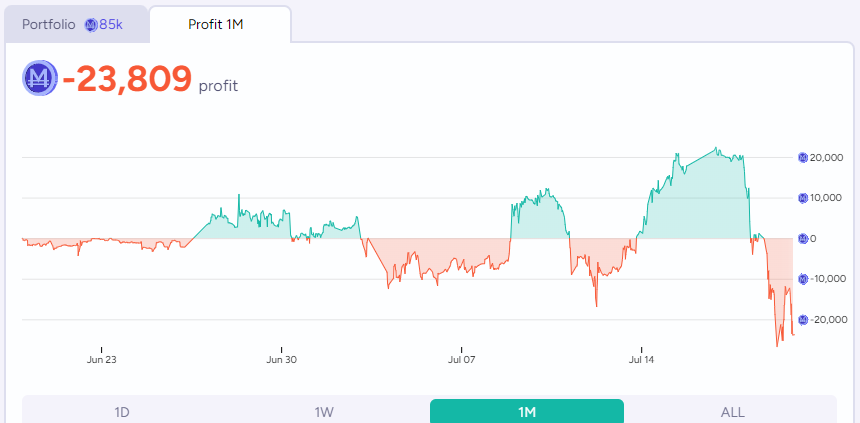This screenshot has width=860, height=423.
Task: Select the 1D time range
Action: (x=122, y=412)
